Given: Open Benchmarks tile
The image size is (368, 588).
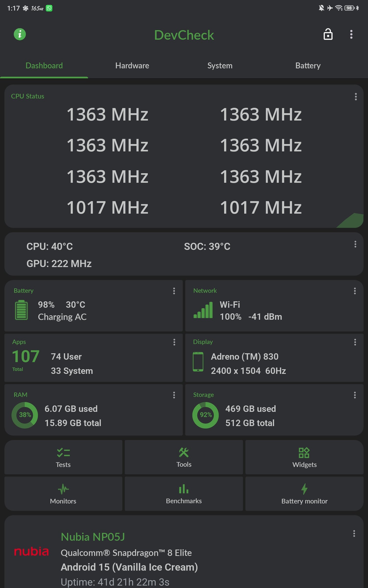Looking at the screenshot, I should pos(184,494).
